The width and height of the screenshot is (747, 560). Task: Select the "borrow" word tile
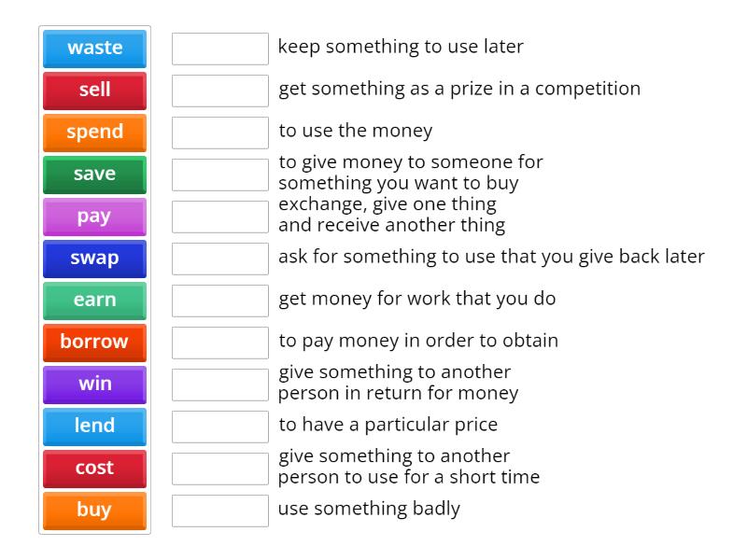[x=93, y=343]
